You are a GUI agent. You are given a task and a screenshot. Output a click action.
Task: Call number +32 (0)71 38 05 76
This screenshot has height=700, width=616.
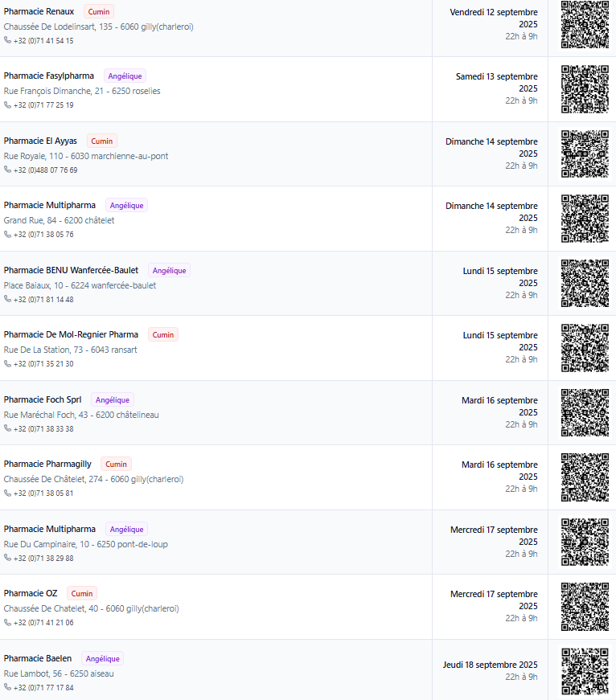pos(43,235)
